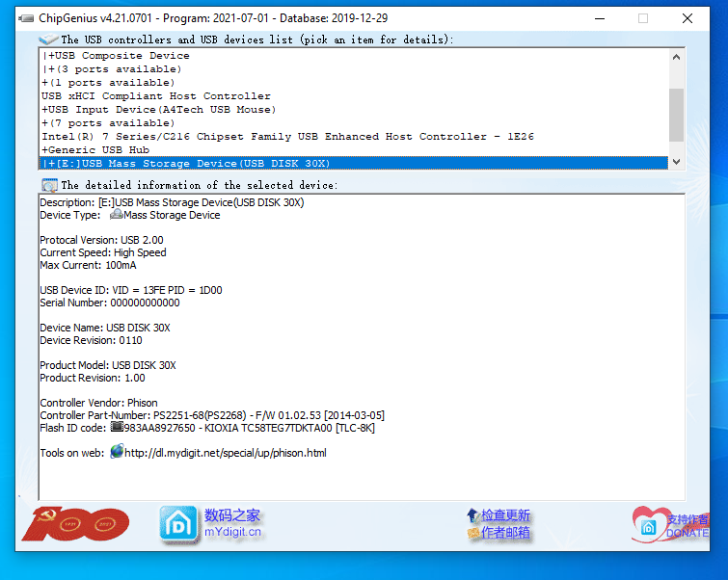
Task: Click the flash chip icon by Flash ID
Action: point(117,427)
